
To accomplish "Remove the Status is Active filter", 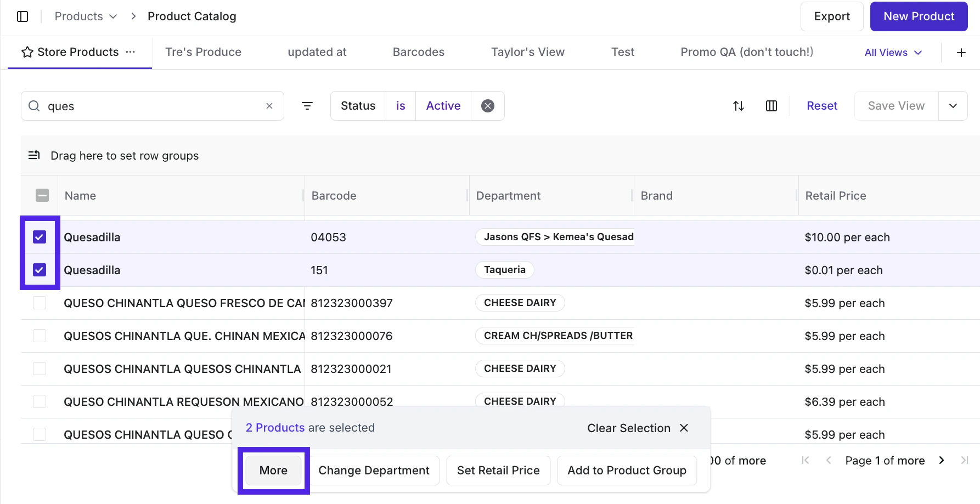I will 487,106.
